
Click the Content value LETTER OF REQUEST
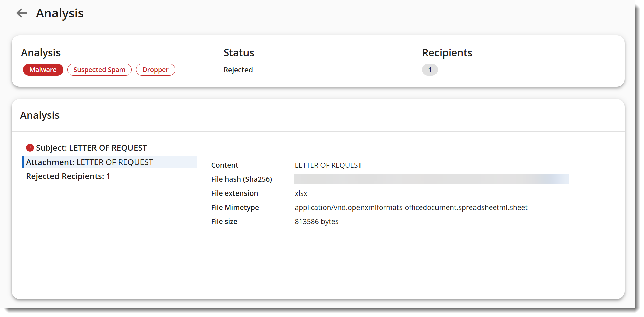point(328,165)
